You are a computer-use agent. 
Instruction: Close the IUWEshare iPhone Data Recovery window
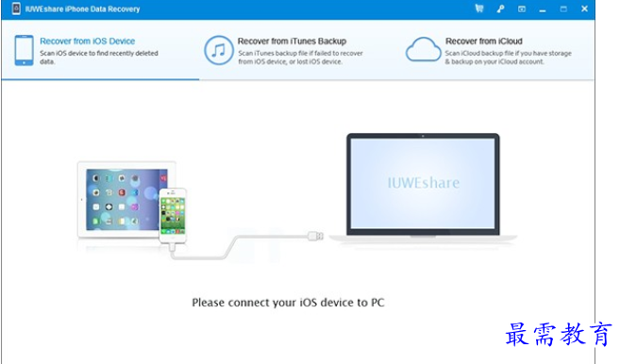[584, 8]
